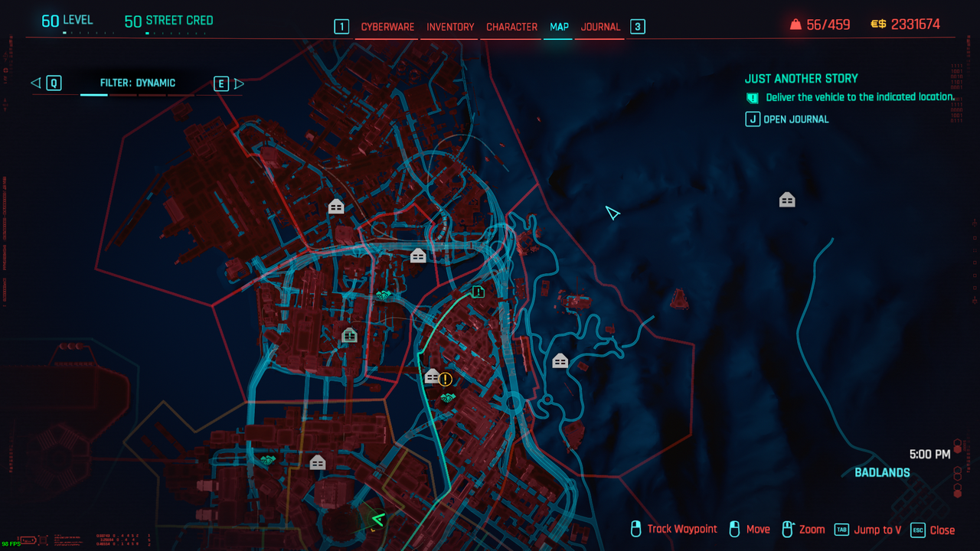Click the green player position arrow

(x=376, y=522)
